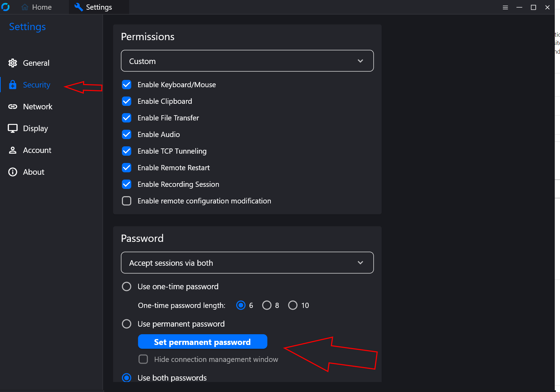This screenshot has height=392, width=560.
Task: Enable remote configuration modification
Action: 126,201
